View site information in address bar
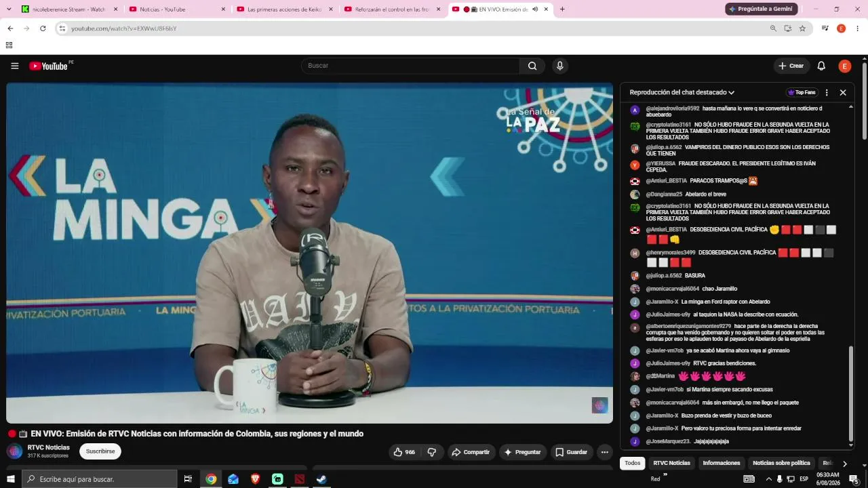The height and width of the screenshot is (488, 868). [62, 28]
